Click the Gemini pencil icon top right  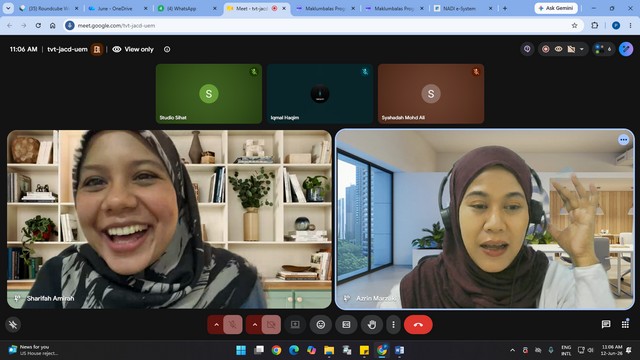[626, 49]
